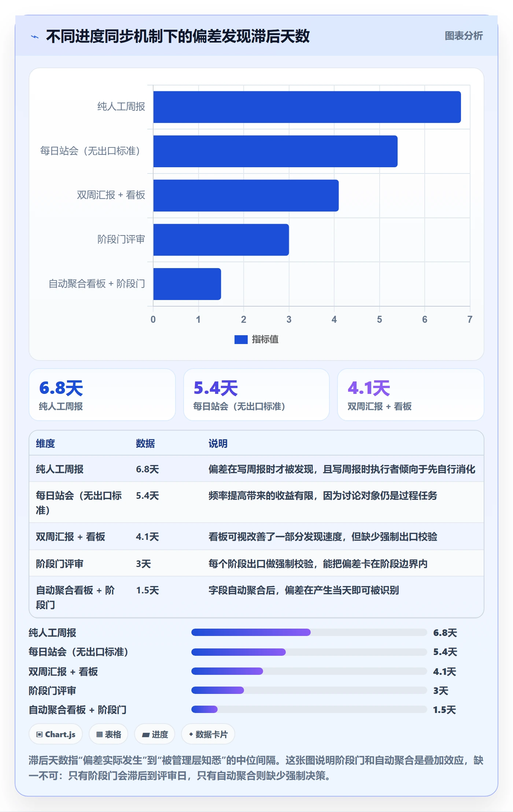
Task: Click table cell 6.8天 in data column
Action: coord(147,469)
